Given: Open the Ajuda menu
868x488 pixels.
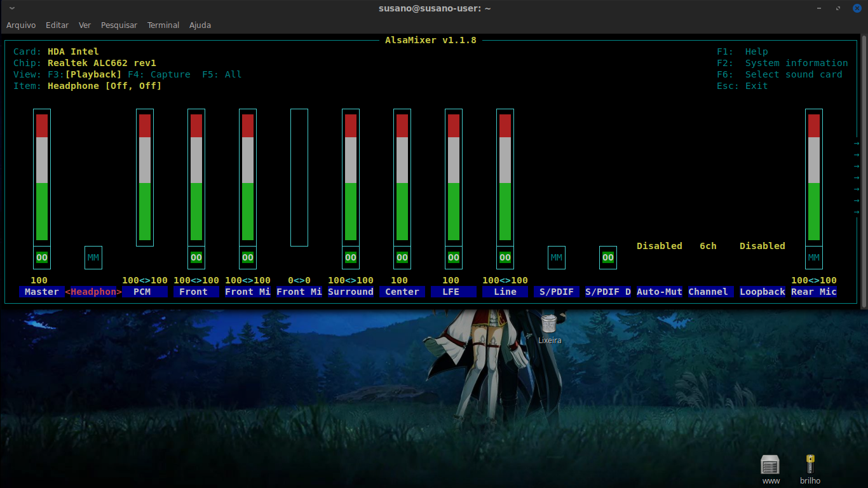Looking at the screenshot, I should (200, 25).
